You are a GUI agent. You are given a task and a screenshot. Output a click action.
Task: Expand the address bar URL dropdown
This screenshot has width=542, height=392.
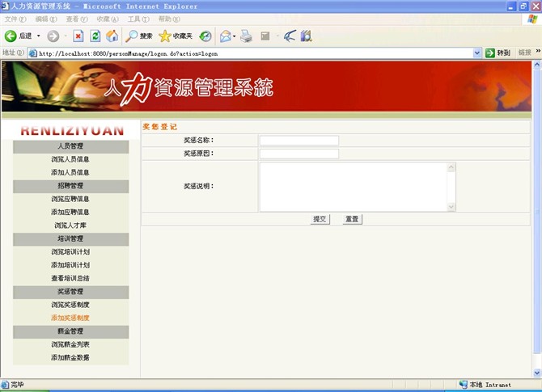477,53
